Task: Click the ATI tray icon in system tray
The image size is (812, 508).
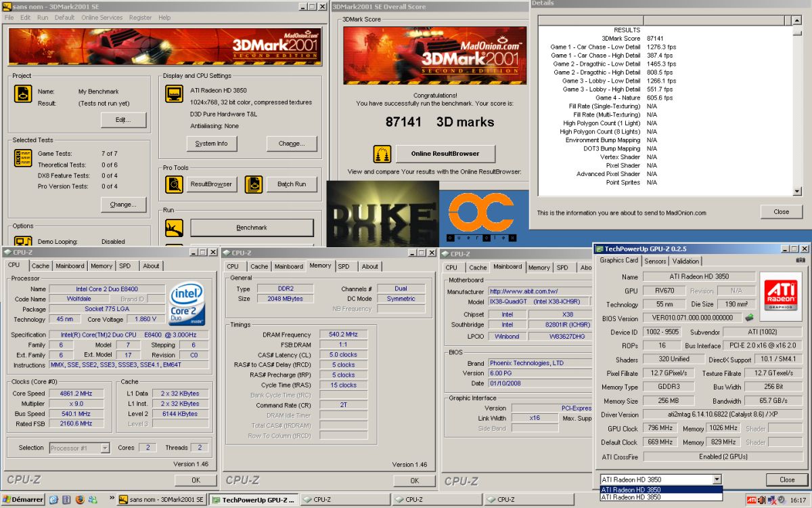Action: [751, 500]
